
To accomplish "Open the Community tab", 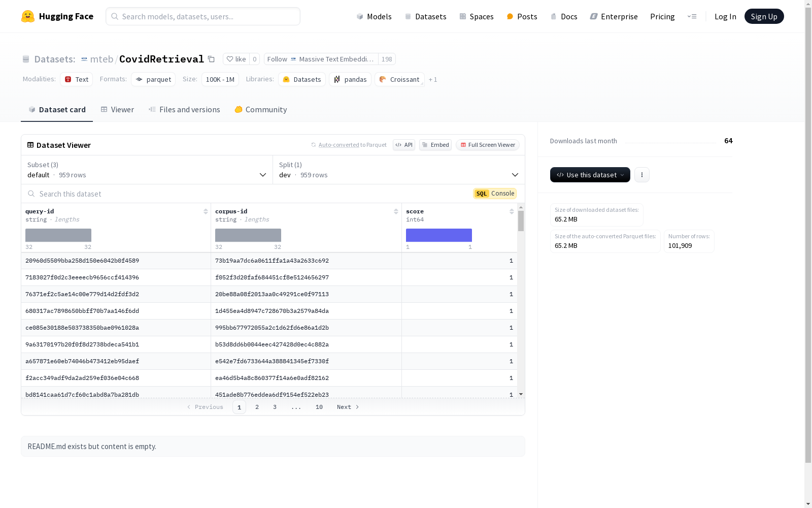I will pyautogui.click(x=261, y=110).
